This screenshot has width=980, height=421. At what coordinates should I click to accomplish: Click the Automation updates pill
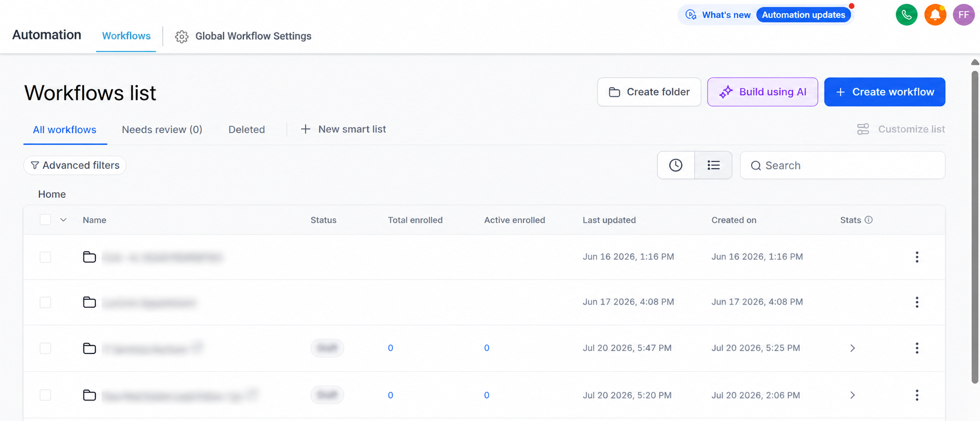pos(803,15)
